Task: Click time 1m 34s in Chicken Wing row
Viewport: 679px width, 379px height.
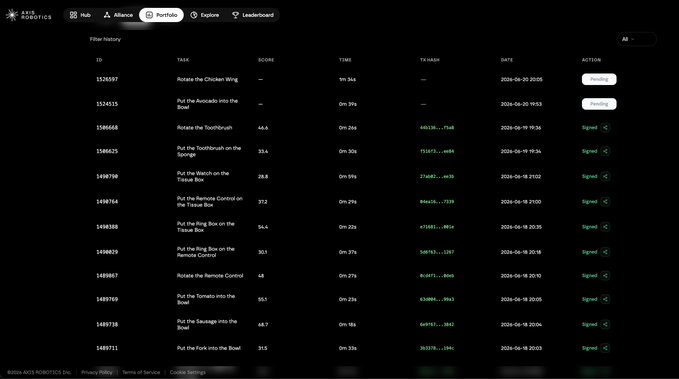Action: pos(347,79)
